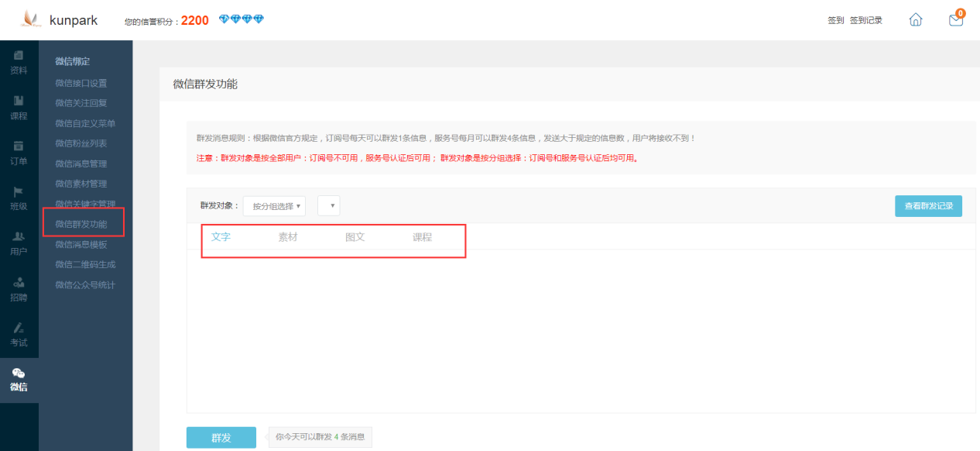Click the 签到 link
The height and width of the screenshot is (451, 980).
pyautogui.click(x=835, y=20)
